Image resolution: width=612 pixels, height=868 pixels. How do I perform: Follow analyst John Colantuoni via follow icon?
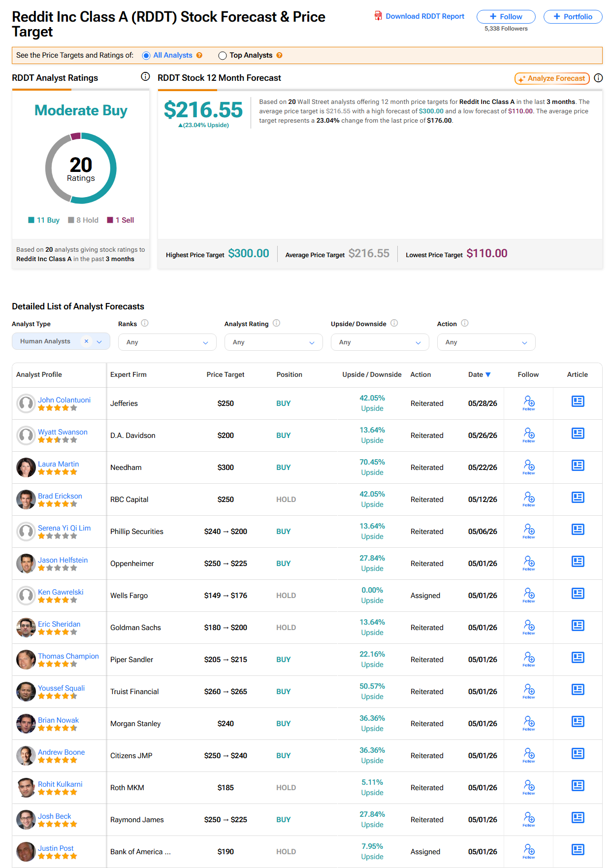529,403
